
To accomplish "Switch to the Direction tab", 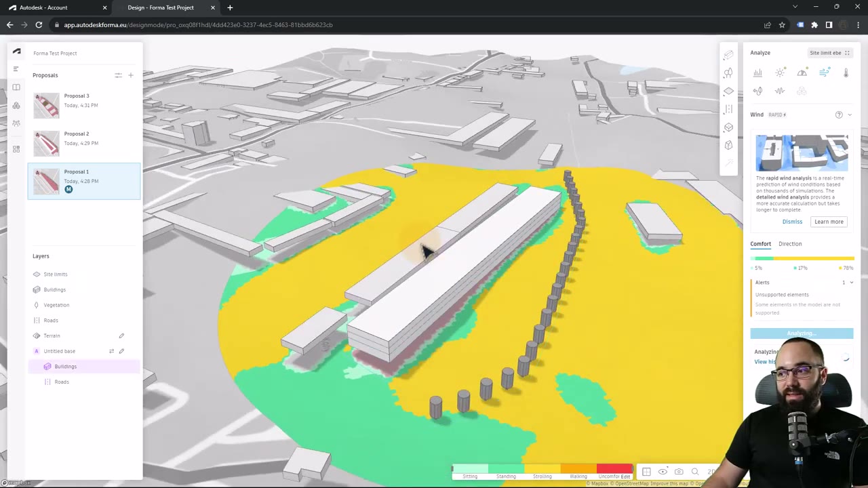I will tap(790, 244).
